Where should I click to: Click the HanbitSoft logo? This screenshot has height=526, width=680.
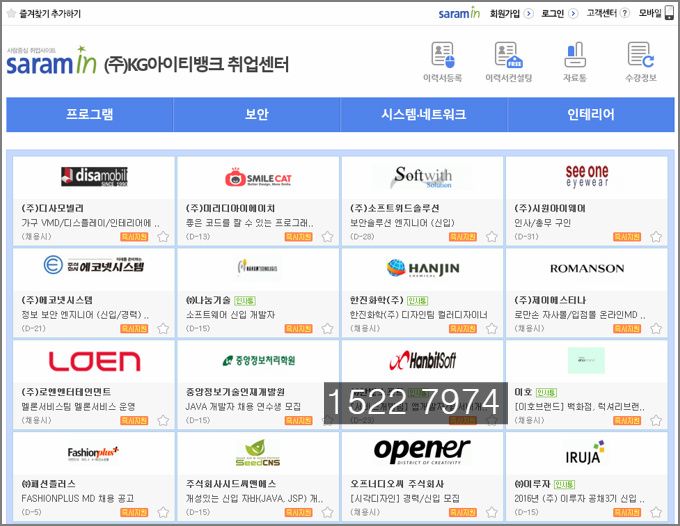(x=422, y=360)
